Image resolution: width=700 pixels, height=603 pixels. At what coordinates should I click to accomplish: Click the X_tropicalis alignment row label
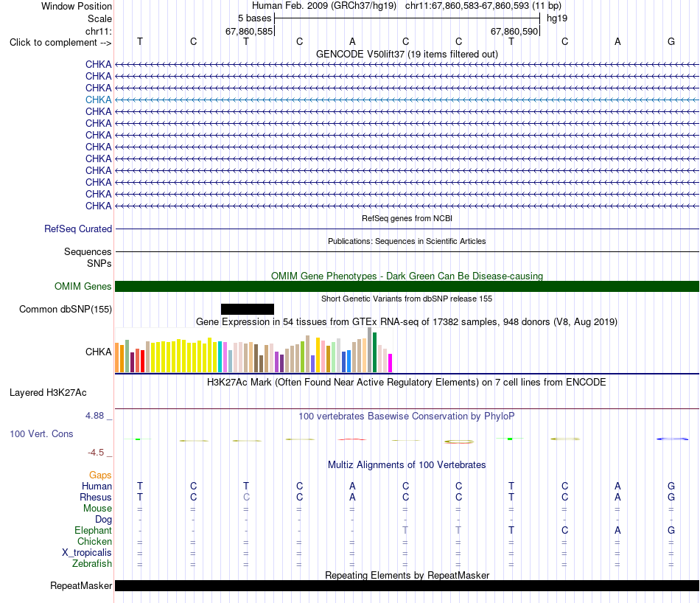click(87, 553)
